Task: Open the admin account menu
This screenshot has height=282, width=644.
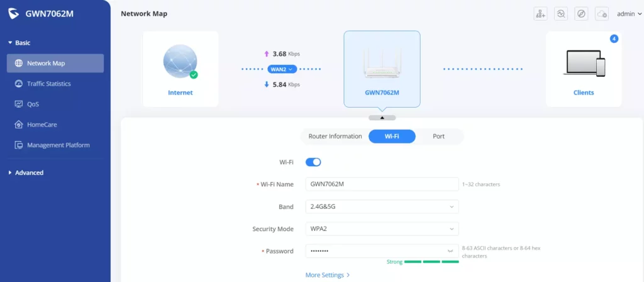Action: 629,14
